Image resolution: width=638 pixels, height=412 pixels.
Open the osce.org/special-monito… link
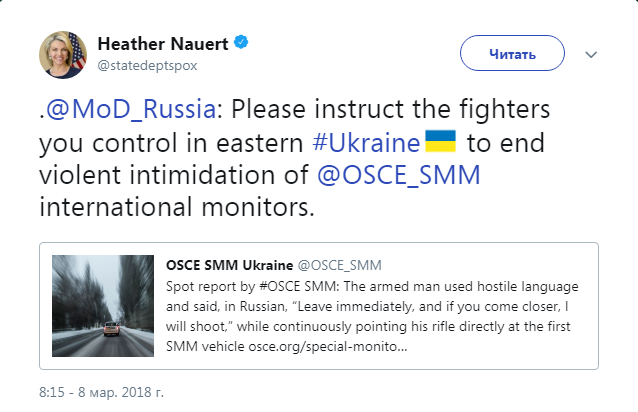click(328, 347)
